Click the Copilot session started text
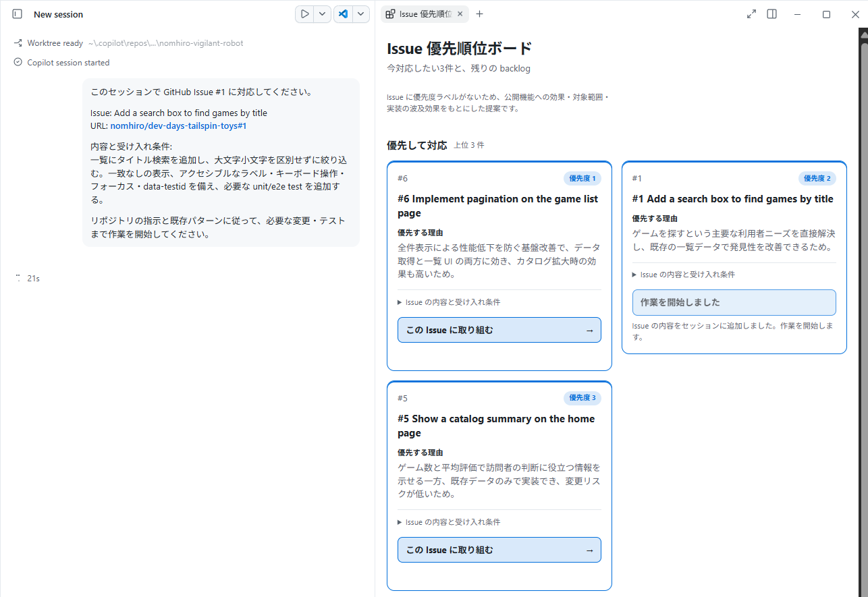This screenshot has width=868, height=597. (68, 63)
